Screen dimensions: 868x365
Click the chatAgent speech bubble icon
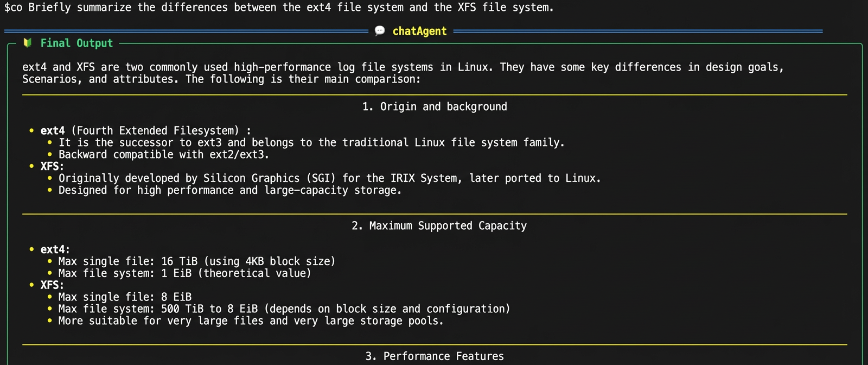(x=380, y=31)
